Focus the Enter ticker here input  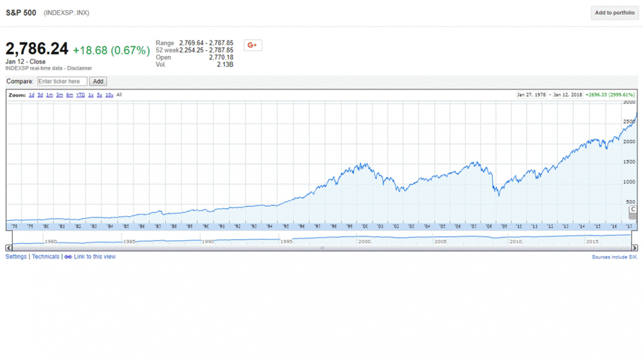[x=62, y=81]
